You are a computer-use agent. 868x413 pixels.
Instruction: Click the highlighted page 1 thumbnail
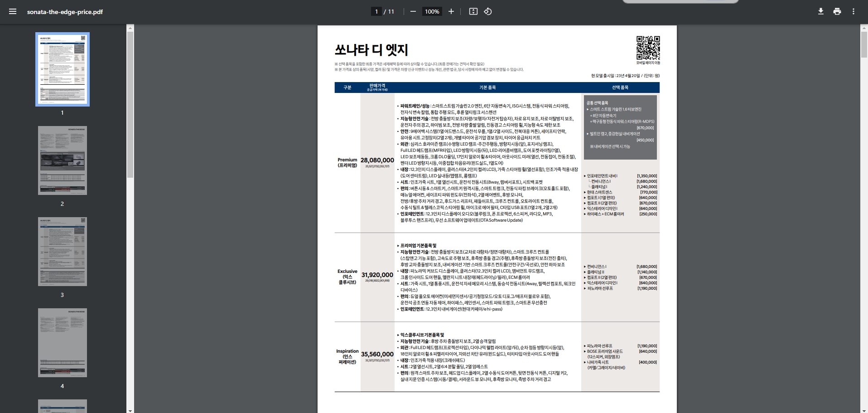62,69
